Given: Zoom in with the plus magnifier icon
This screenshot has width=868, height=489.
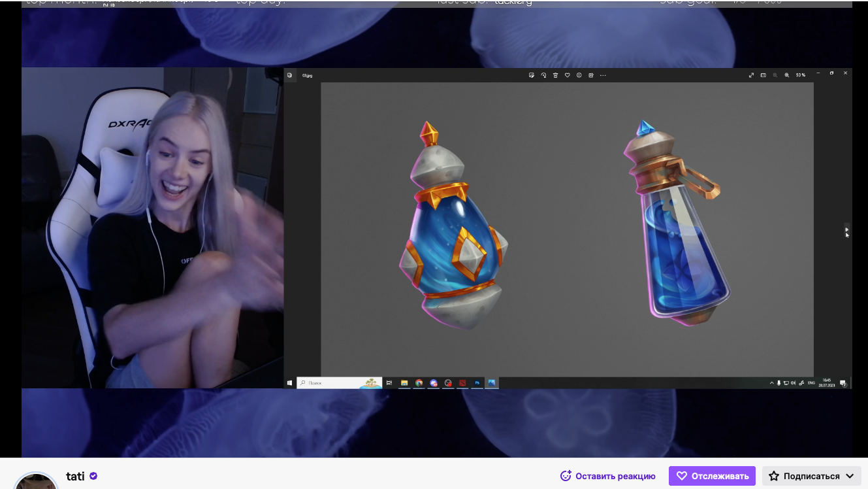Looking at the screenshot, I should pos(786,75).
